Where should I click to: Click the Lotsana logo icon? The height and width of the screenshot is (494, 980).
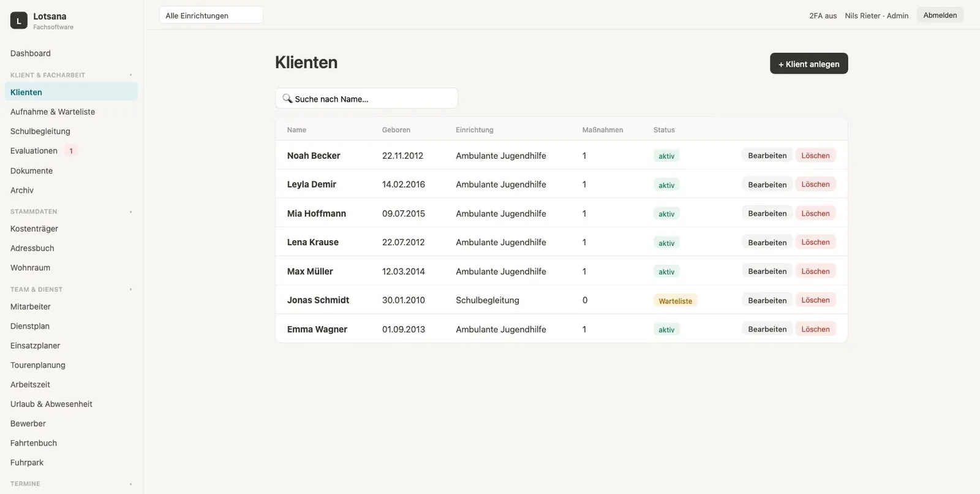pyautogui.click(x=19, y=20)
